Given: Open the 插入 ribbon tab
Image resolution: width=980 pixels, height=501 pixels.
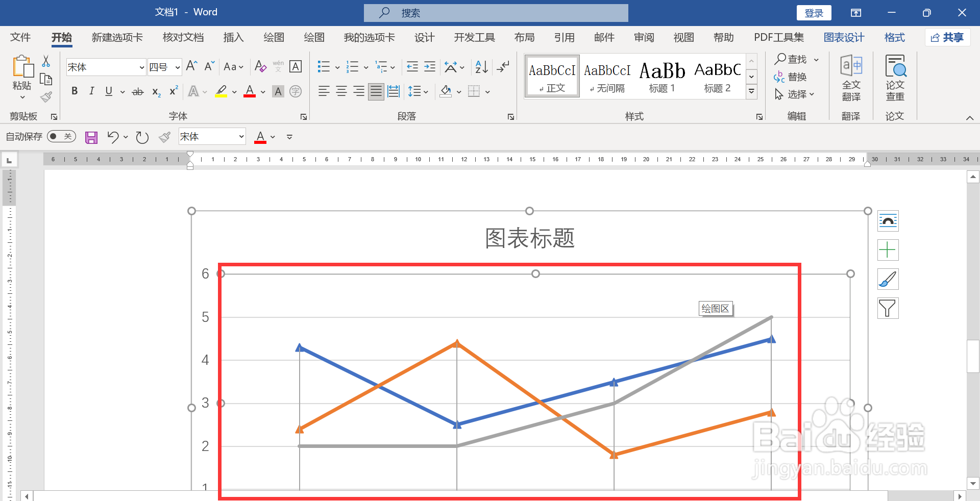Looking at the screenshot, I should [233, 37].
